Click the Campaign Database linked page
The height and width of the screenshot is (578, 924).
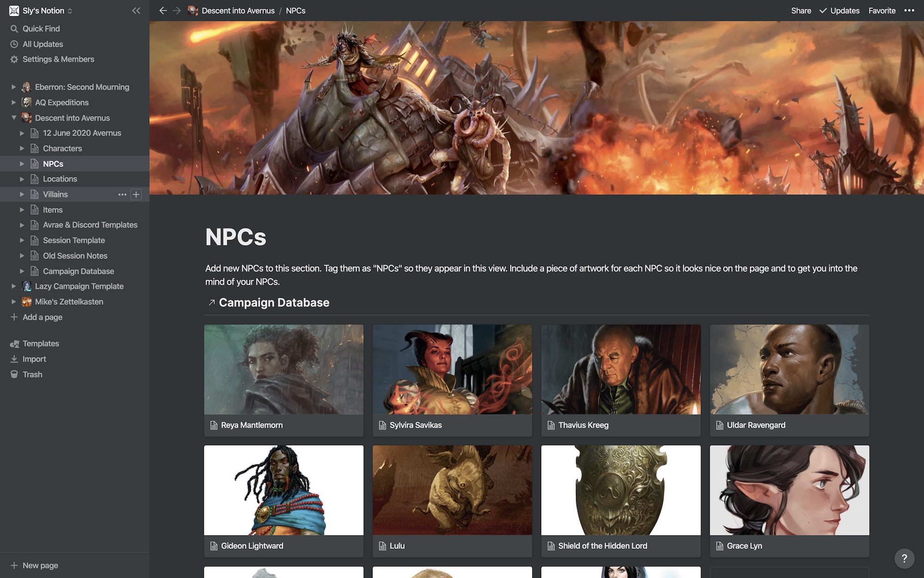274,302
